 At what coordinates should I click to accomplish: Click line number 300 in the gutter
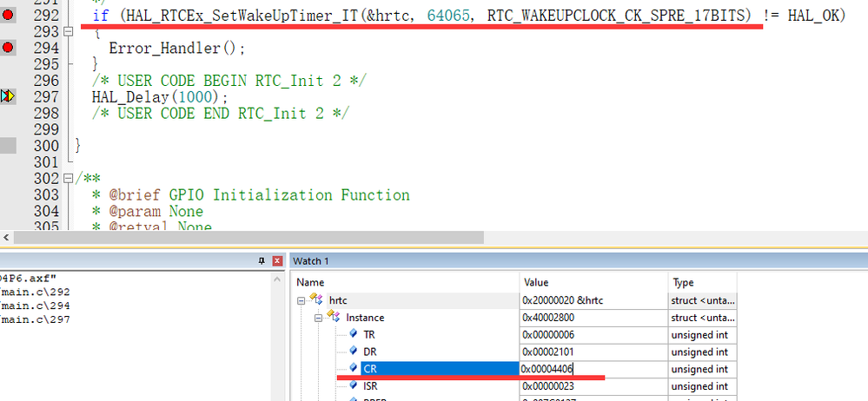pos(46,146)
